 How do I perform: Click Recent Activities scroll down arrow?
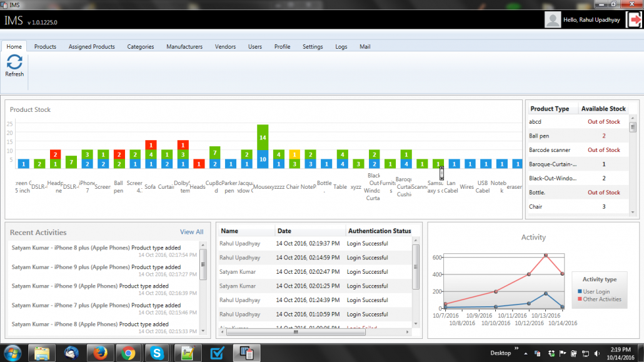click(203, 331)
